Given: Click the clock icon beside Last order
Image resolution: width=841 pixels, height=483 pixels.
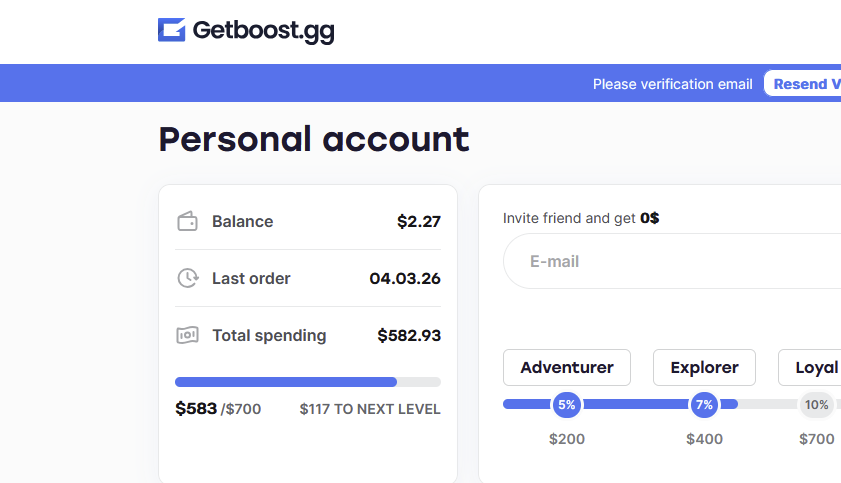Looking at the screenshot, I should [188, 278].
